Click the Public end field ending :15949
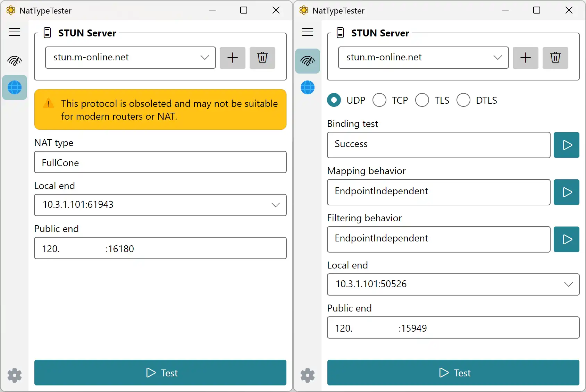The image size is (586, 392). [x=453, y=327]
